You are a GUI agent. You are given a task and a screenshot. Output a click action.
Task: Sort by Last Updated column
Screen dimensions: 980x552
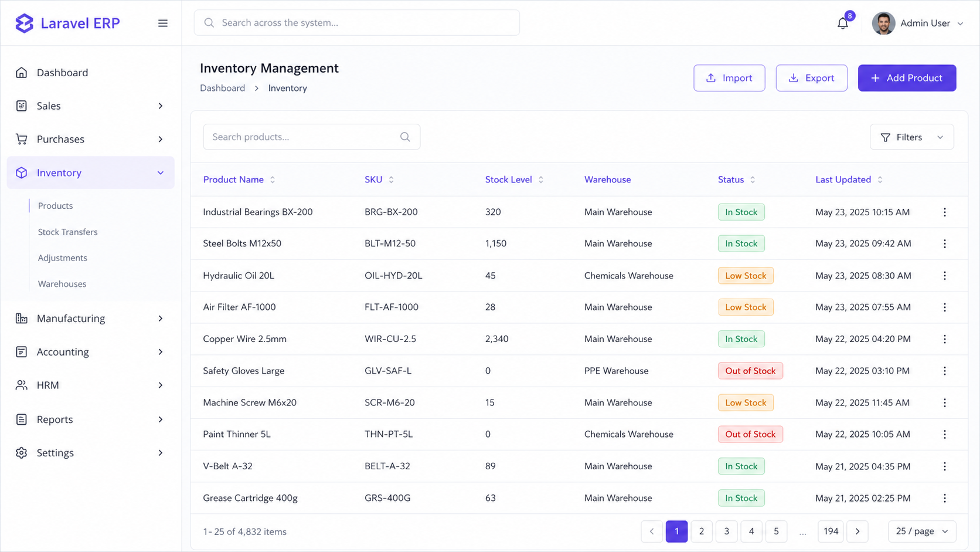point(849,180)
